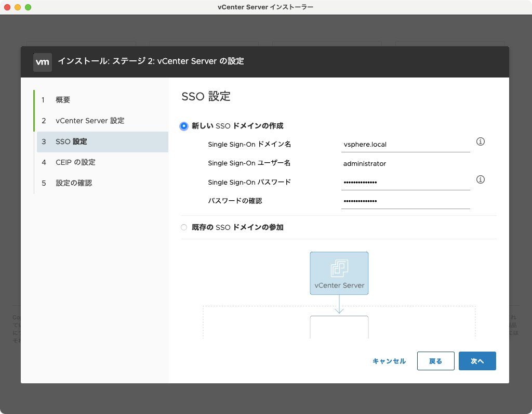Maximize the installer window with green button
Screen dimensions: 532x414
click(28, 7)
